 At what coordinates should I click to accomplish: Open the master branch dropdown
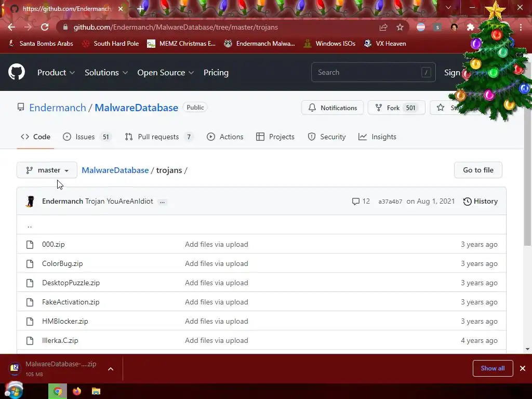coord(47,170)
